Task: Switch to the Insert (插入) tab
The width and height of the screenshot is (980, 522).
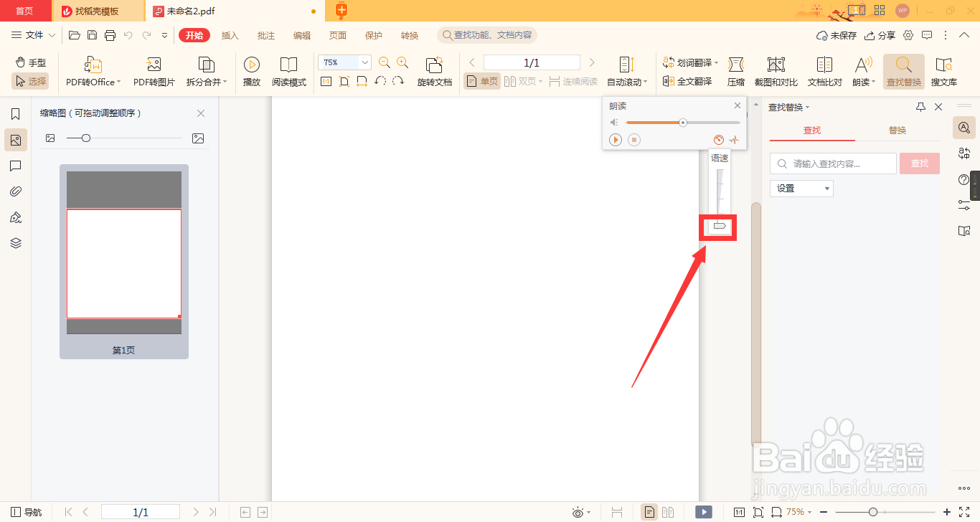Action: tap(230, 35)
